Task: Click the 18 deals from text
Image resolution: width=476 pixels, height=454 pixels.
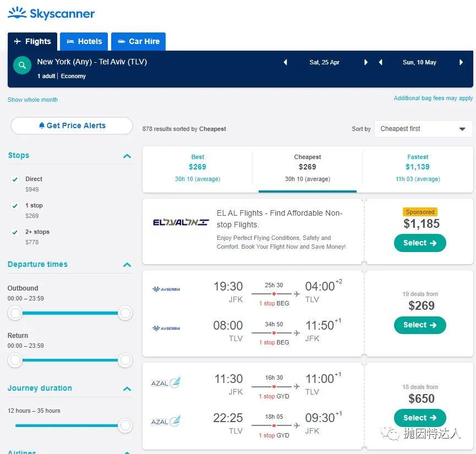Action: (420, 387)
